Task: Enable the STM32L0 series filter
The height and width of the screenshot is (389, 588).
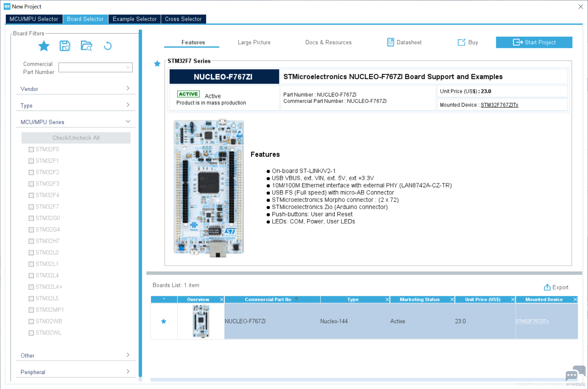Action: [31, 253]
